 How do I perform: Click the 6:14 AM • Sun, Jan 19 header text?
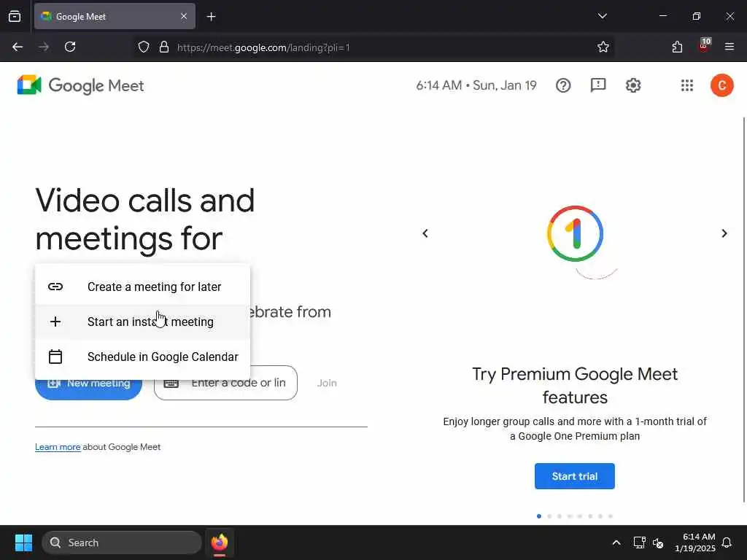tap(476, 85)
